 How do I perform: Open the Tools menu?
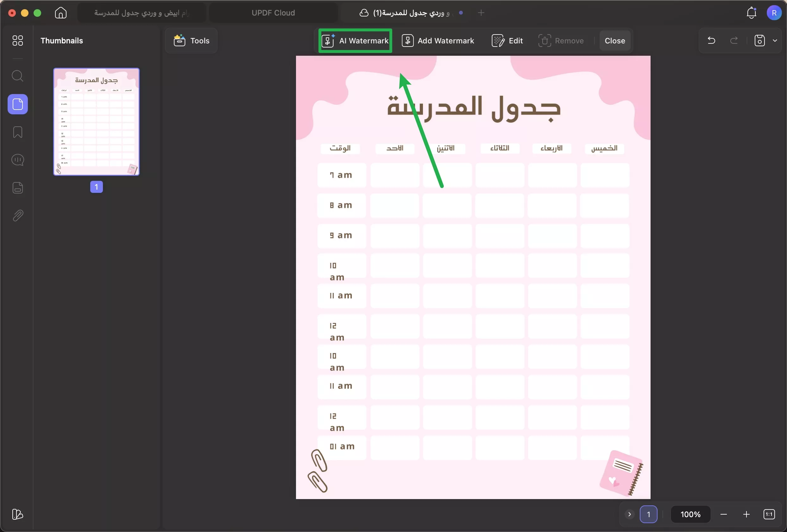(x=191, y=41)
